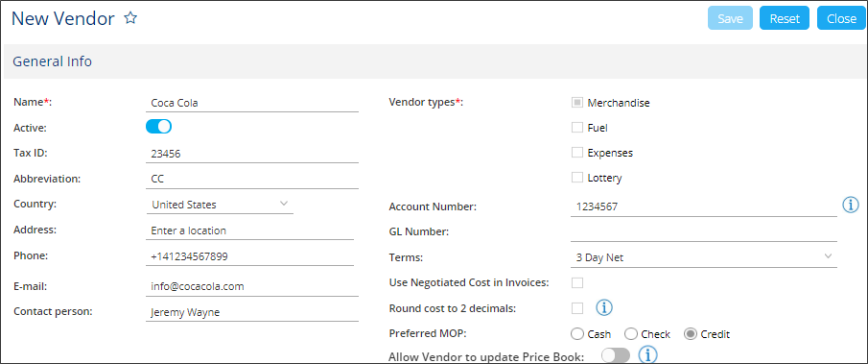Mark New Vendor page as favorite star

[130, 18]
